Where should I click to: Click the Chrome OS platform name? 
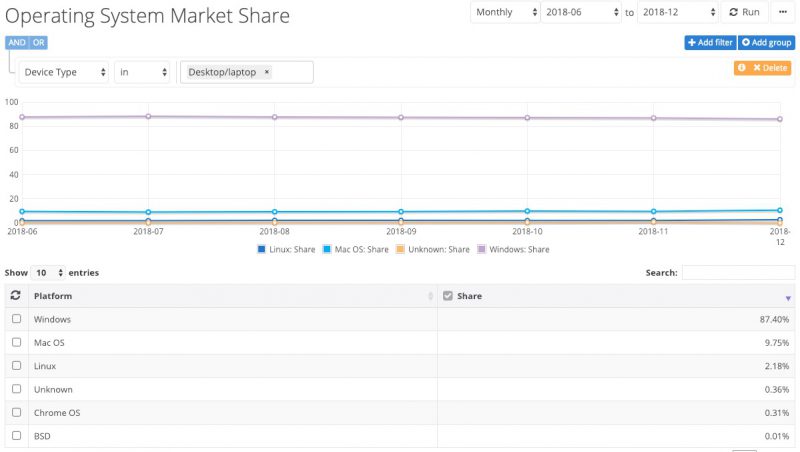tap(57, 413)
